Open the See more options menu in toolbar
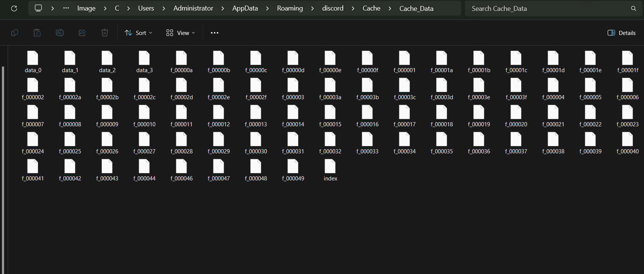Screen dimensions: 644x274 point(214,33)
